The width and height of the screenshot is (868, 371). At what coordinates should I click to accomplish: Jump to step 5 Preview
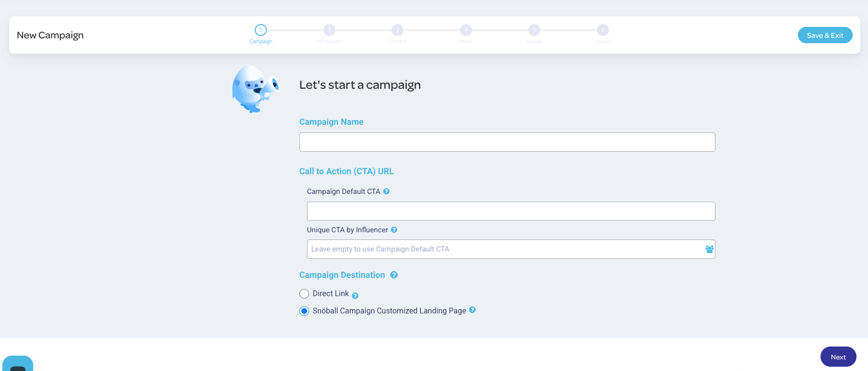click(x=534, y=30)
